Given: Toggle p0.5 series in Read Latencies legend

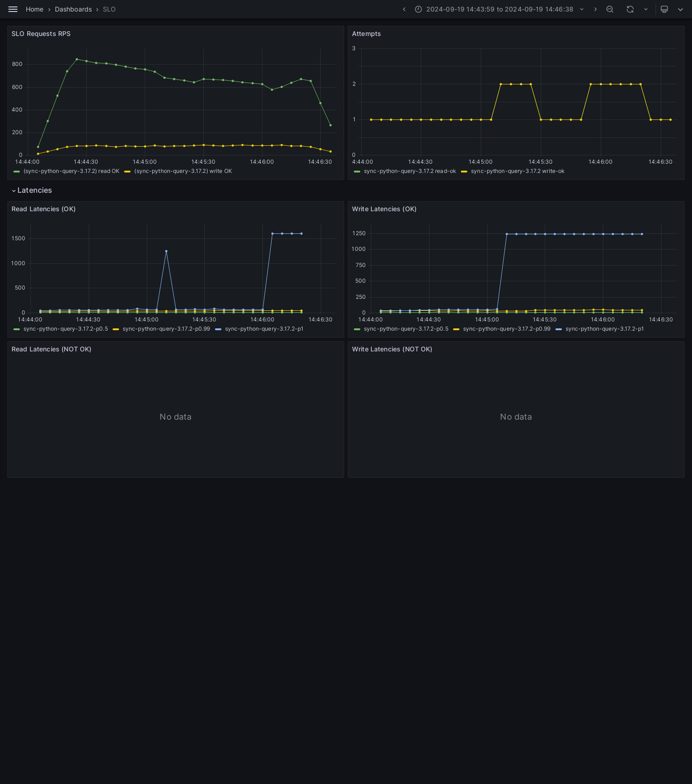Looking at the screenshot, I should coord(66,329).
